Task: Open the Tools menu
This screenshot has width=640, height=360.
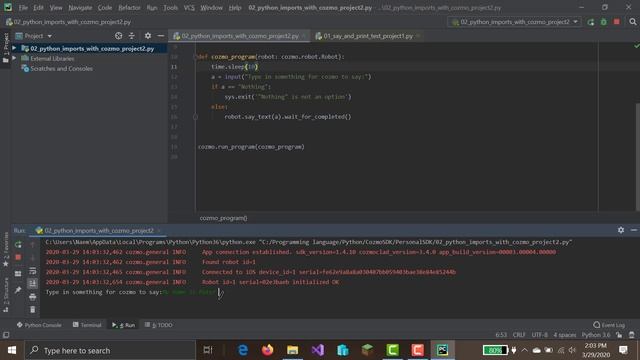Action: click(x=171, y=8)
